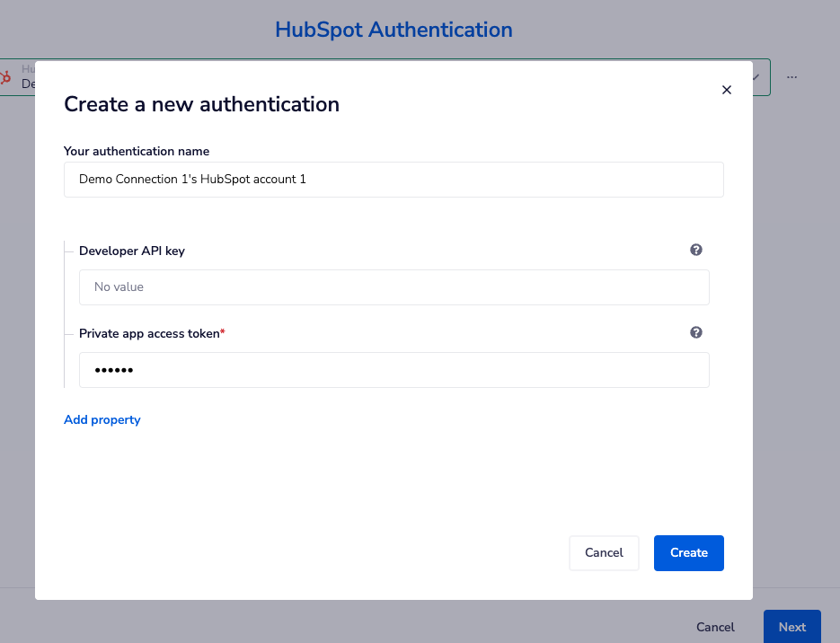The width and height of the screenshot is (840, 643).
Task: Cancel the new authentication dialog
Action: click(x=604, y=553)
